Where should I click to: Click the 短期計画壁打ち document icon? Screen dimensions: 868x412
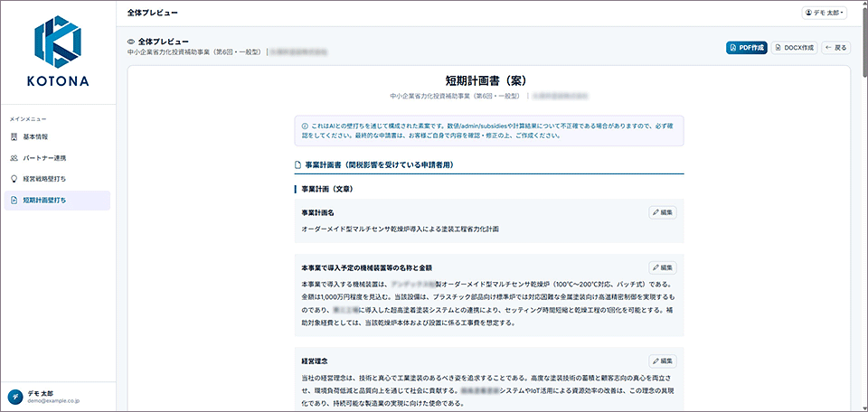coord(14,201)
